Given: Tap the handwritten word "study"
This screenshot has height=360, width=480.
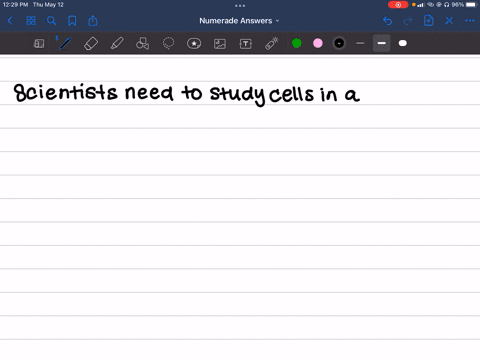Looking at the screenshot, I should click(x=238, y=95).
